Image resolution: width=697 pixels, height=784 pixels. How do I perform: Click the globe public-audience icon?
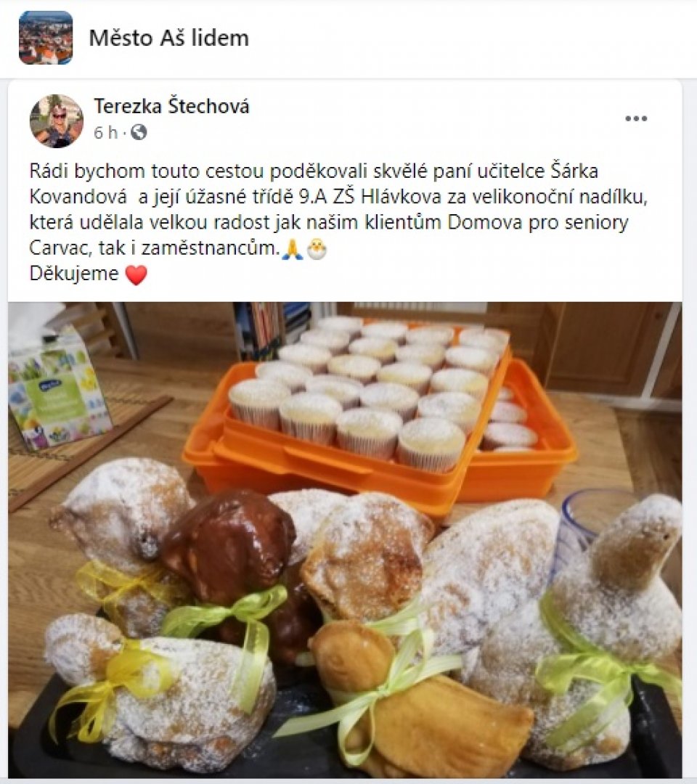(x=139, y=133)
